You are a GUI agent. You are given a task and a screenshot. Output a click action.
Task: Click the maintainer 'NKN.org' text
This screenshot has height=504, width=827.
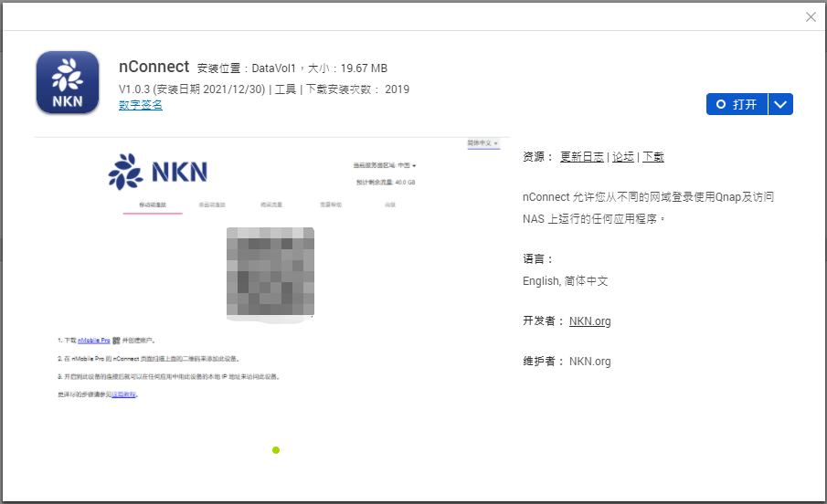[589, 362]
